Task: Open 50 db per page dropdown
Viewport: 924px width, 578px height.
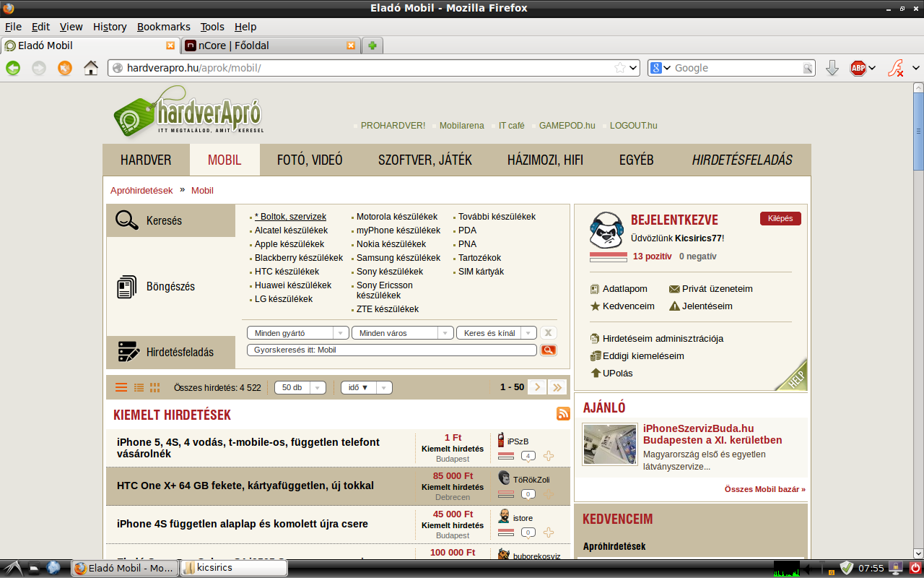Action: click(300, 387)
